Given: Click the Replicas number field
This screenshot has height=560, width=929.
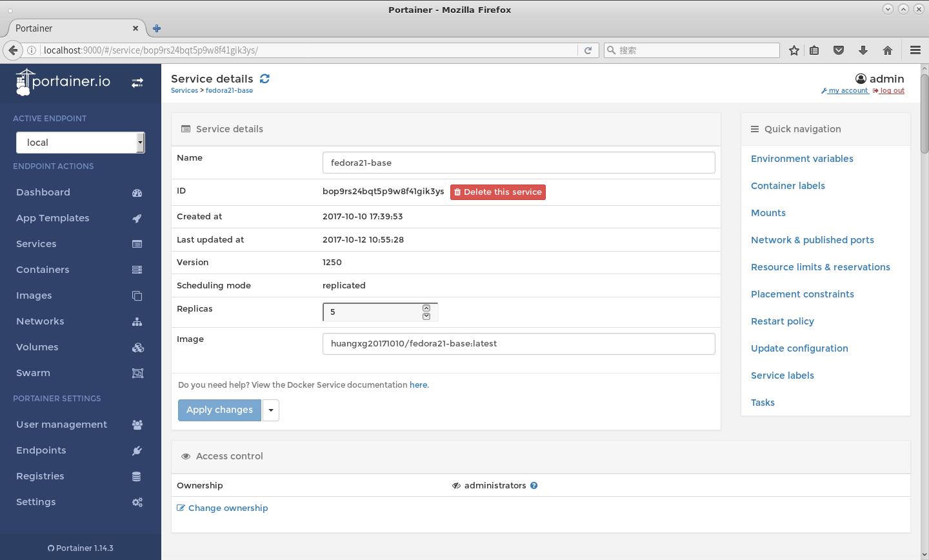Looking at the screenshot, I should (x=380, y=312).
